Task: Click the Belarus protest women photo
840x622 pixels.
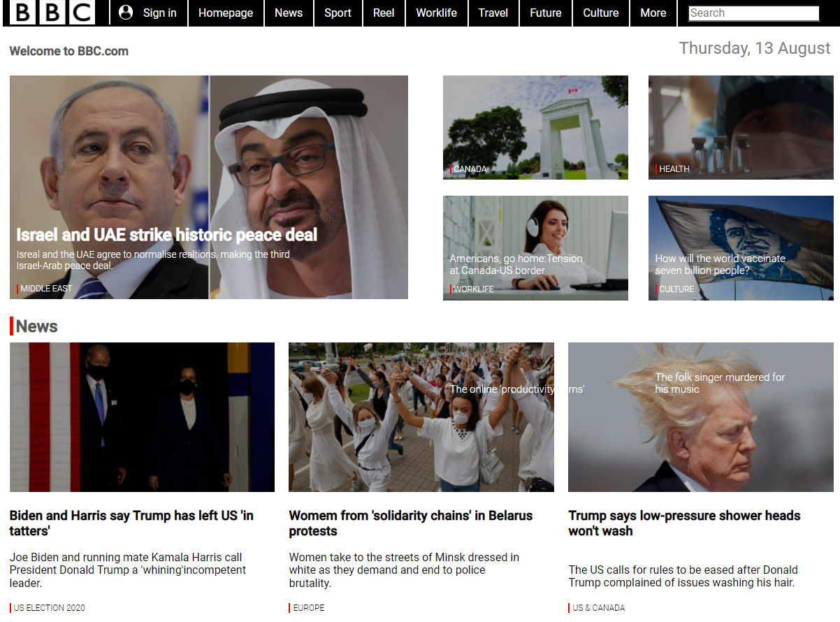Action: (x=421, y=417)
